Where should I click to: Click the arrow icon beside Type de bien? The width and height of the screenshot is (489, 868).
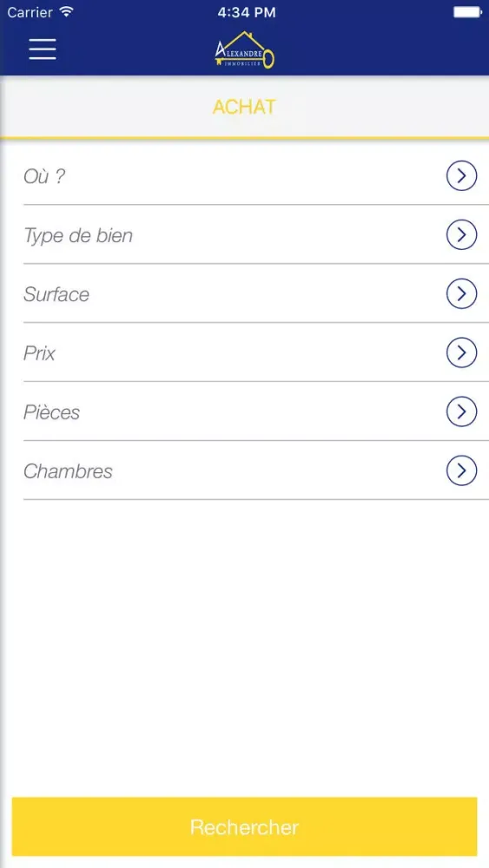[x=461, y=234]
